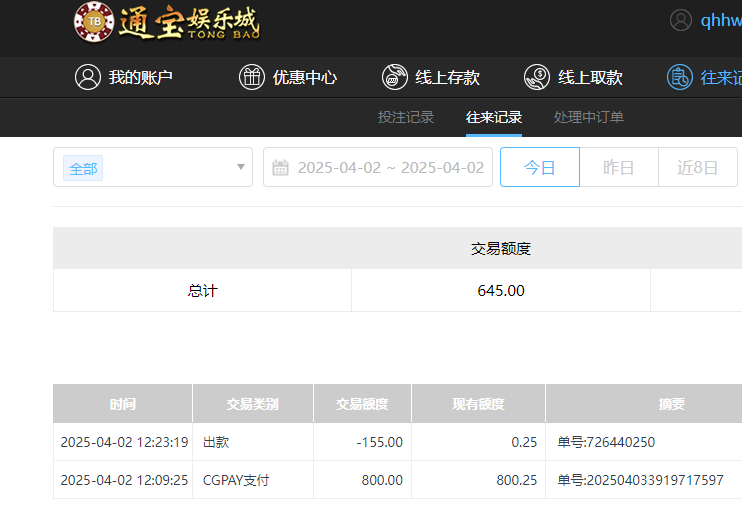
Task: Open the date range picker 2025-04-02
Action: tap(390, 167)
